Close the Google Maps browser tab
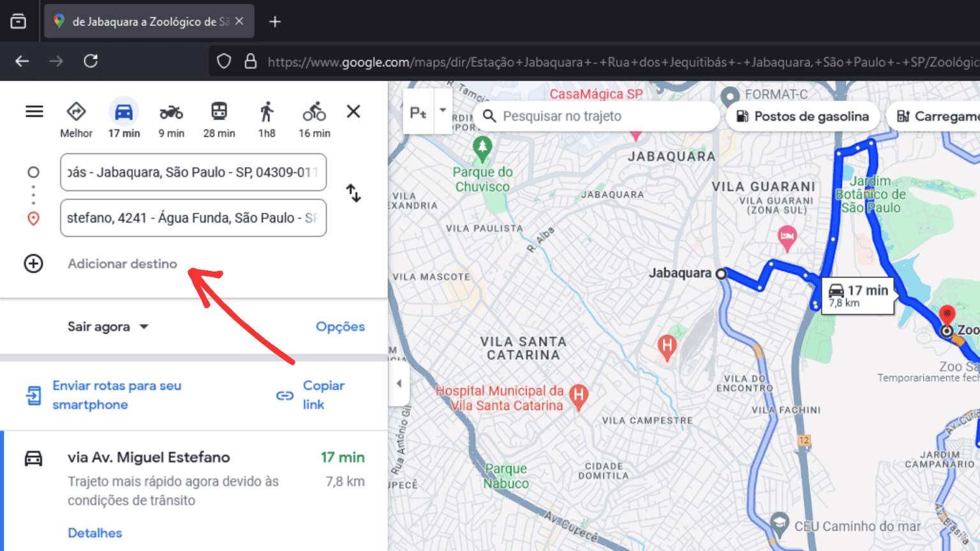The image size is (980, 551). 239,21
